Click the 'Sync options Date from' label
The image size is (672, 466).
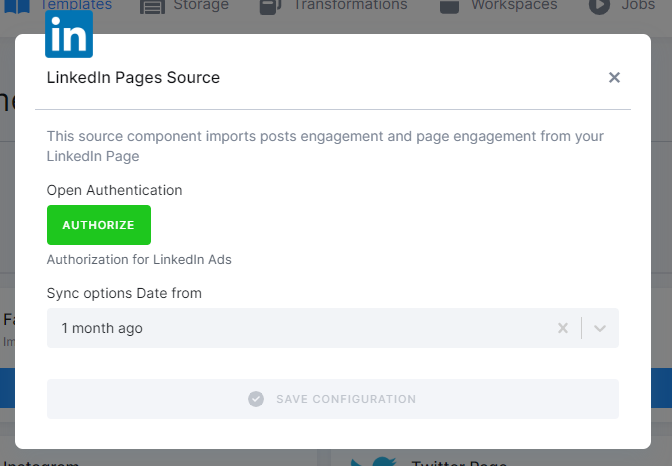coord(124,293)
